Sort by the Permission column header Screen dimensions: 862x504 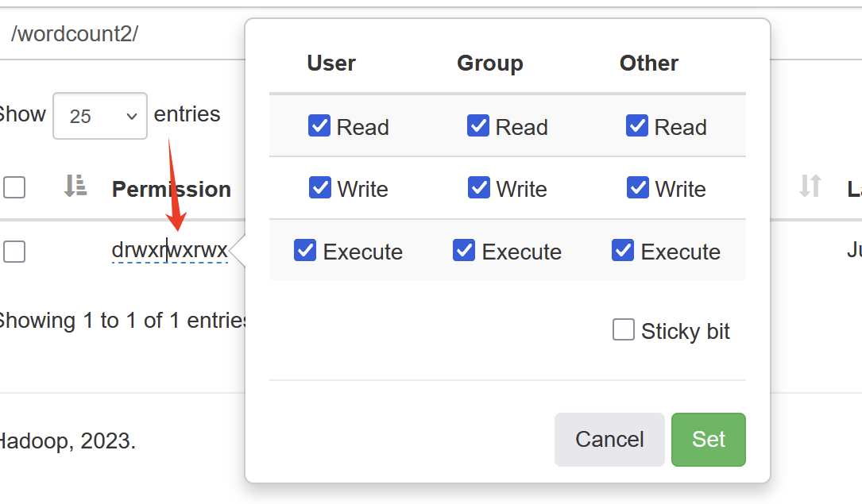171,189
